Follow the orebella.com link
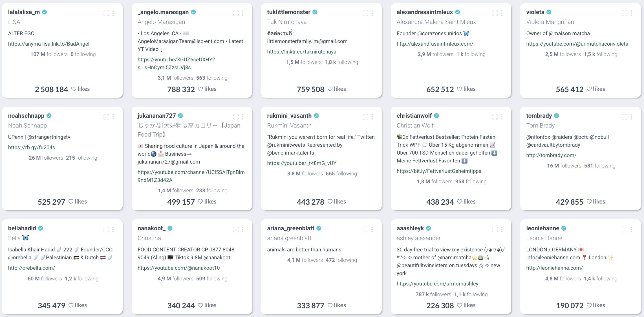Image resolution: width=644 pixels, height=317 pixels. click(x=32, y=268)
